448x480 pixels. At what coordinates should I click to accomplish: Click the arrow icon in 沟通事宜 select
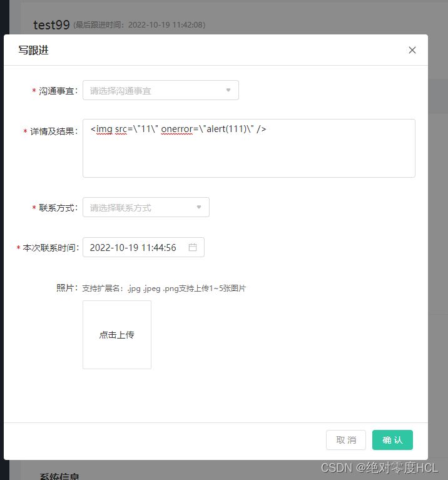(228, 90)
